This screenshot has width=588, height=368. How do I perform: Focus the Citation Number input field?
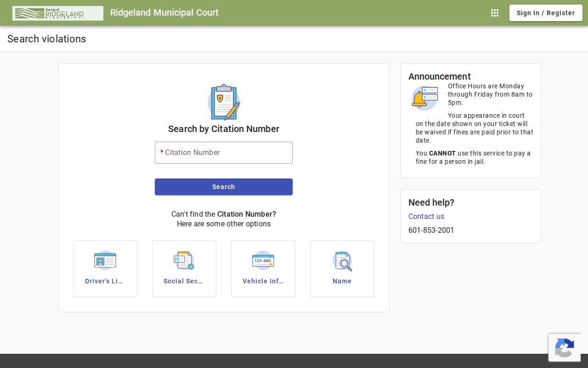[224, 153]
